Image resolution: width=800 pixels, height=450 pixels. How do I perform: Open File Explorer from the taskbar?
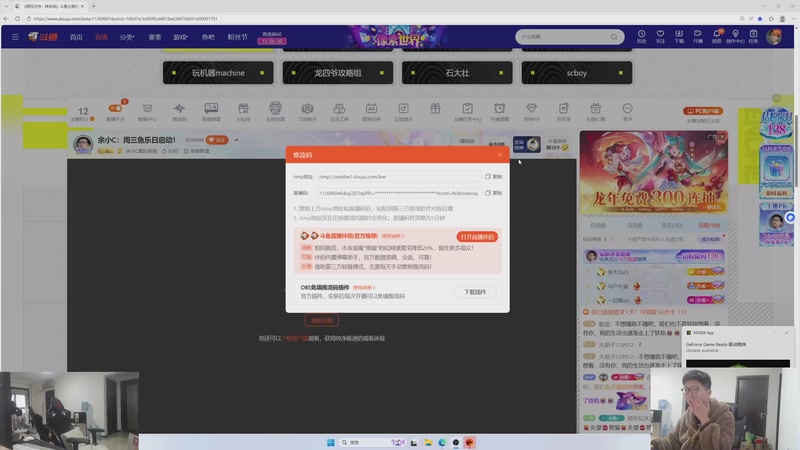pos(428,442)
